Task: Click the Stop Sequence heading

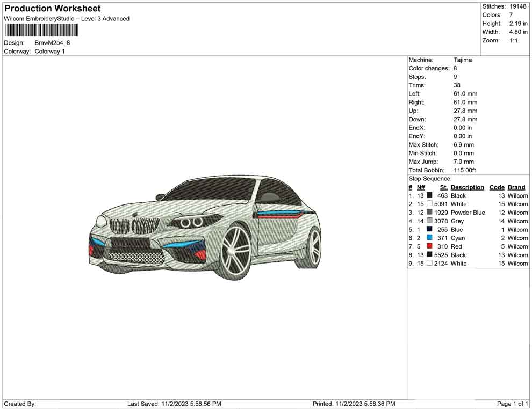Action: (430, 179)
